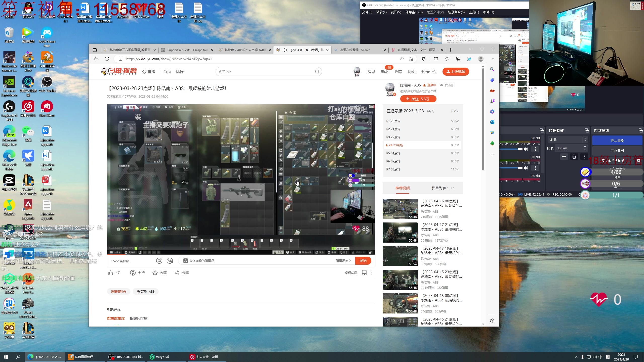This screenshot has height=362, width=644.
Task: Send danmaku with 发送 button
Action: pyautogui.click(x=363, y=261)
